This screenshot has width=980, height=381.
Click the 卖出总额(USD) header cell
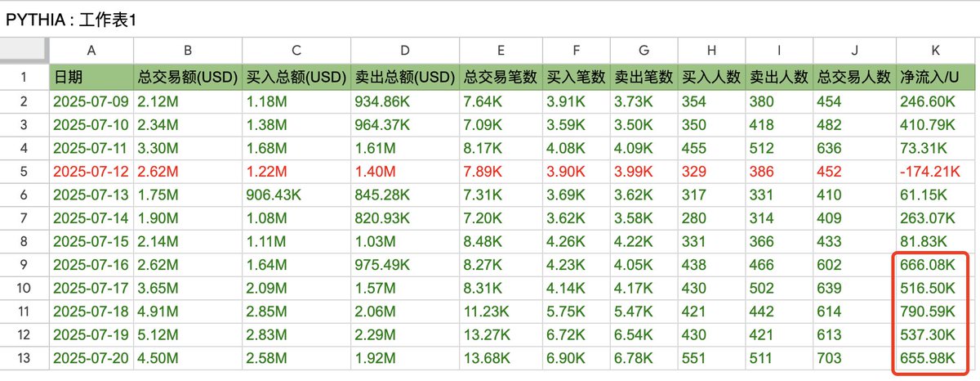[x=405, y=78]
